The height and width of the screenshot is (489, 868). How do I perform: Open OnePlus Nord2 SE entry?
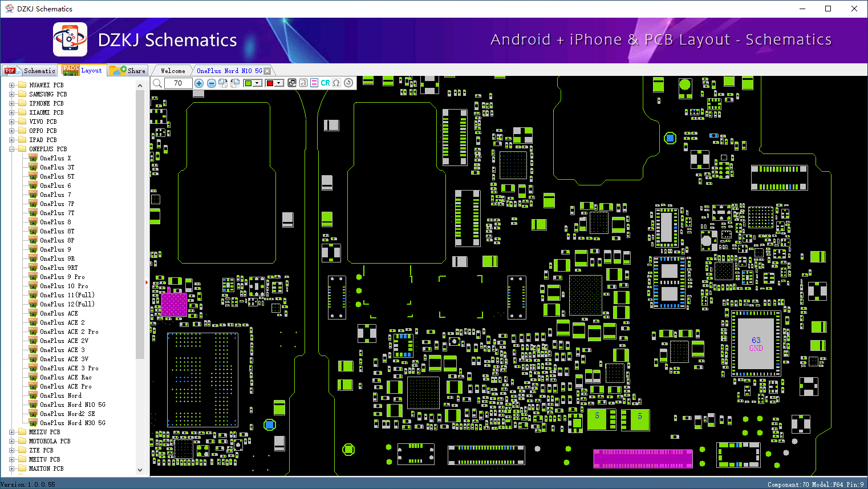(x=67, y=414)
